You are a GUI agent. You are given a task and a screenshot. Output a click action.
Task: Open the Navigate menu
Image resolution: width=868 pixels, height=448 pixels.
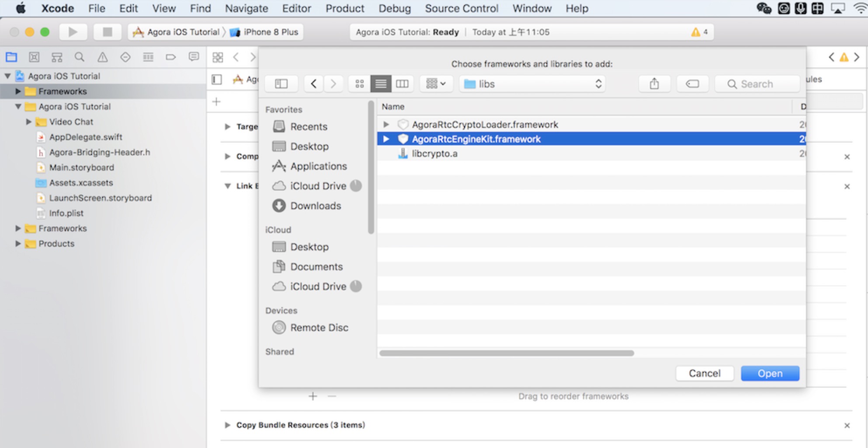(x=247, y=8)
